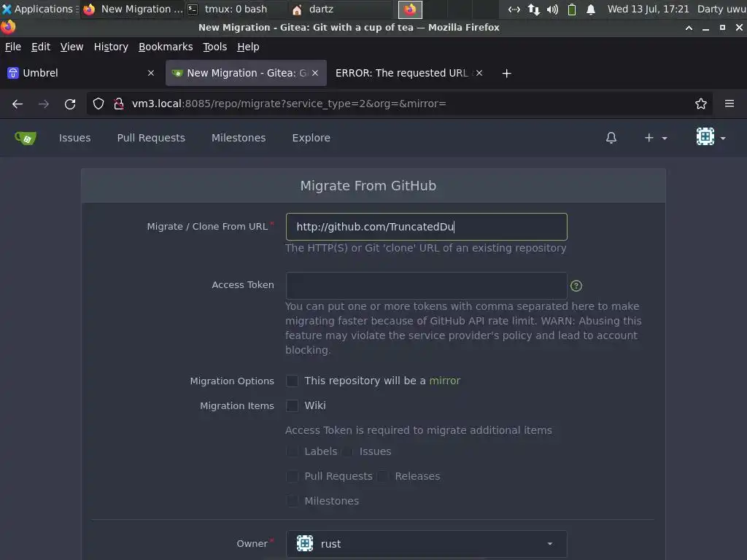The image size is (747, 560).
Task: Switch to tmux bash terminal in taskbar
Action: pyautogui.click(x=236, y=9)
